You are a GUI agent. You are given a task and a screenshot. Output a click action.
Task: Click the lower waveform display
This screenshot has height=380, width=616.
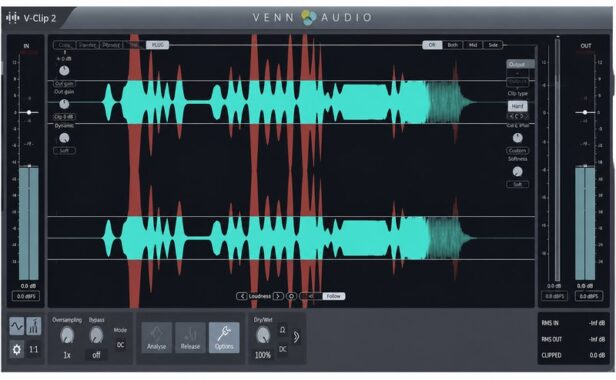point(291,238)
